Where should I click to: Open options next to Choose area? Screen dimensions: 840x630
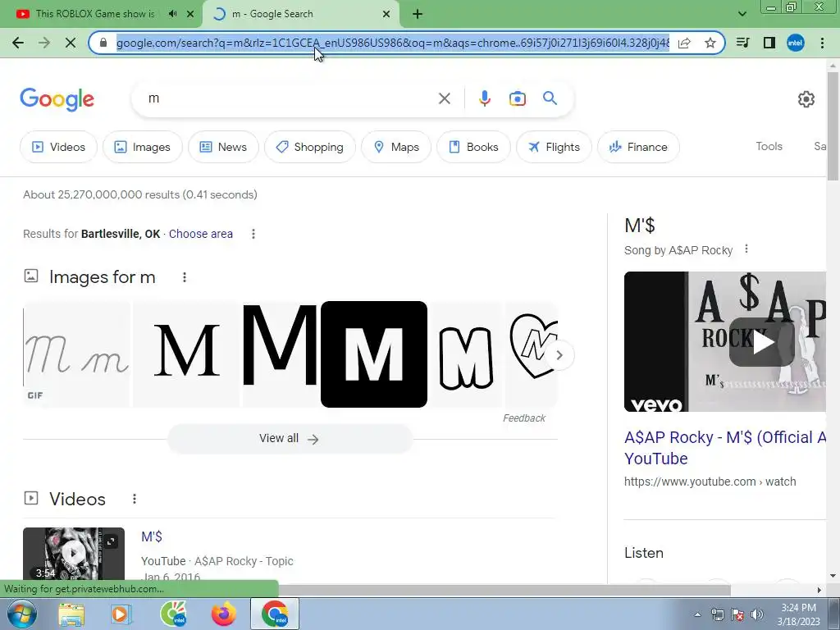(253, 234)
